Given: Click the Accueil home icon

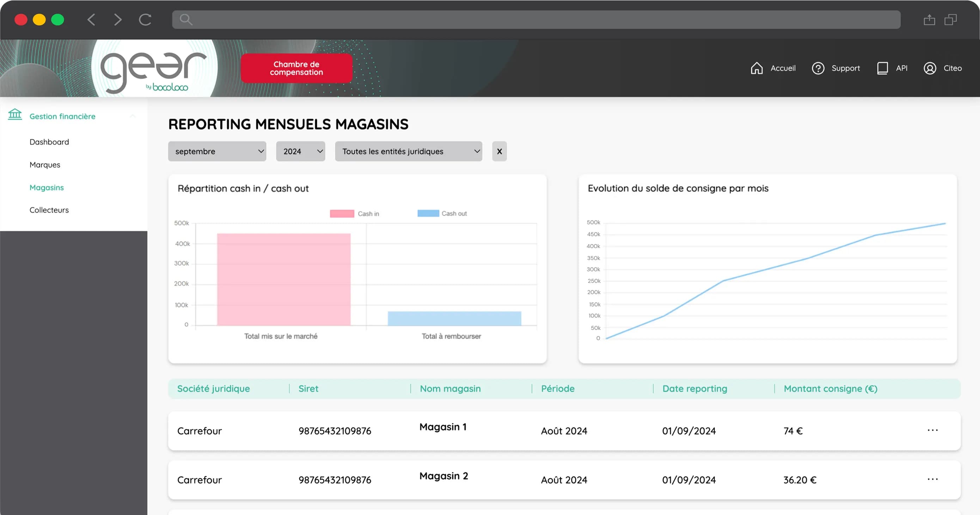Looking at the screenshot, I should click(756, 68).
